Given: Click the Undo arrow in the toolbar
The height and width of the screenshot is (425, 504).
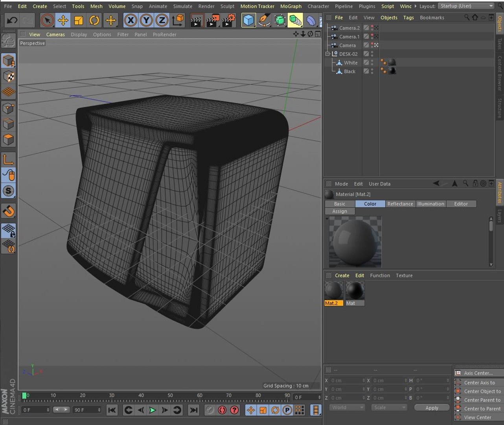Looking at the screenshot, I should 12,20.
